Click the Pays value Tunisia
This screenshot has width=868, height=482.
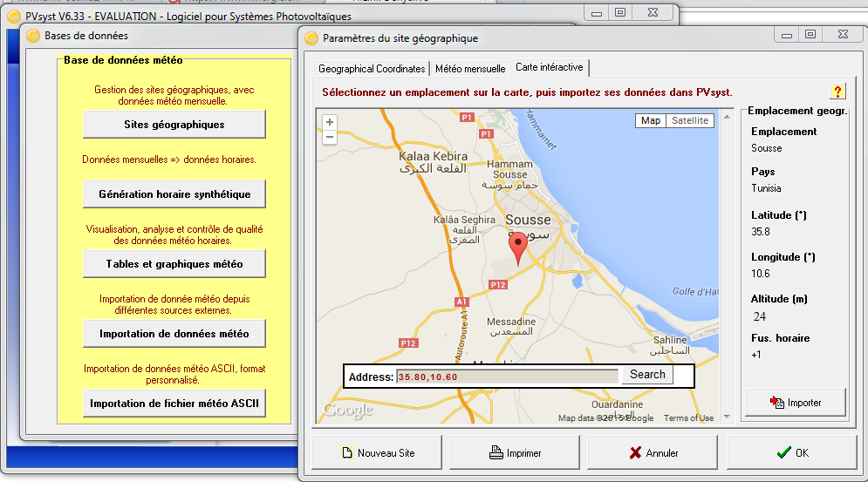coord(766,188)
